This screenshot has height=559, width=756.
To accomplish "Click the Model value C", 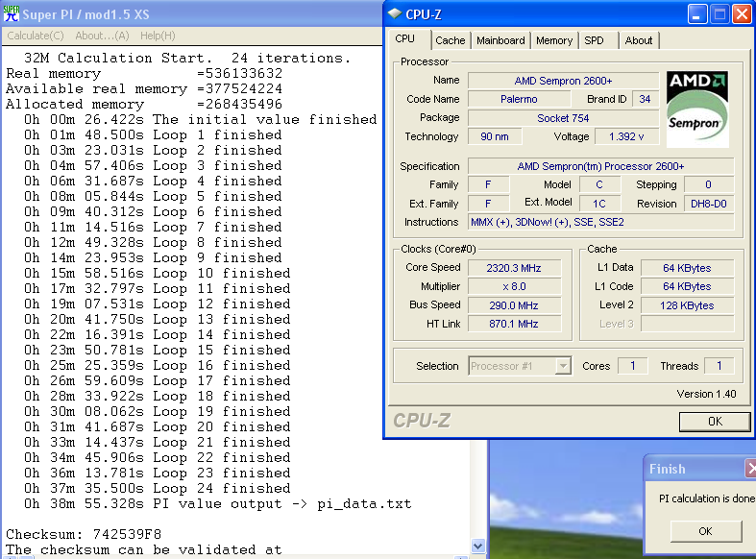I will [x=599, y=184].
